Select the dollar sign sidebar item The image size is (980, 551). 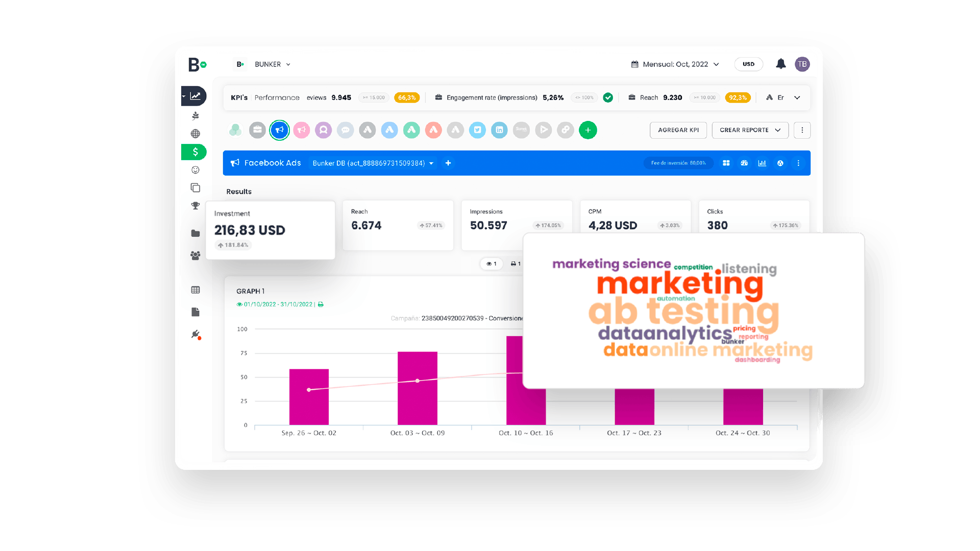(x=194, y=152)
